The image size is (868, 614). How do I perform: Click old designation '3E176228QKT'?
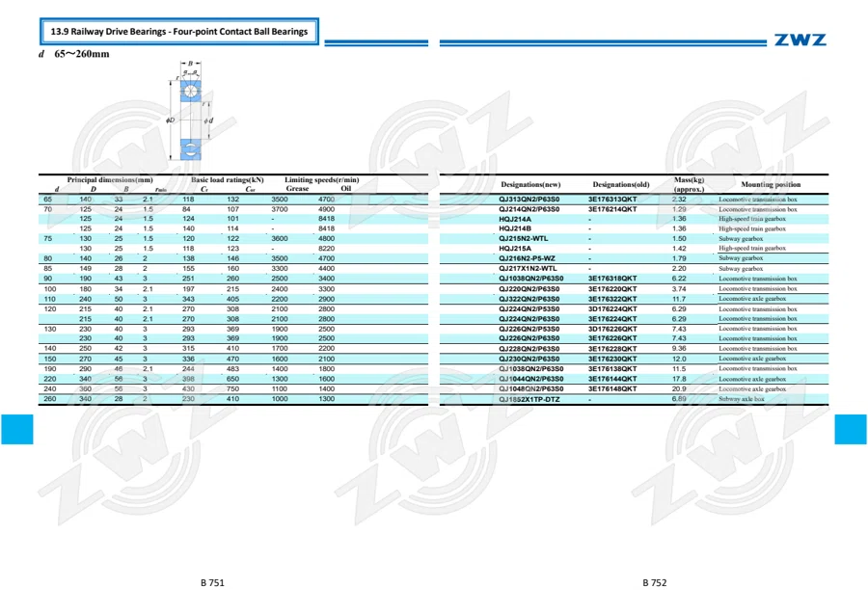point(612,349)
